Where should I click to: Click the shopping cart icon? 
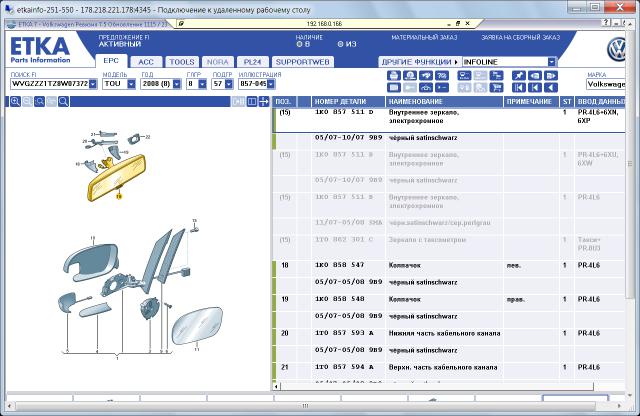click(496, 87)
